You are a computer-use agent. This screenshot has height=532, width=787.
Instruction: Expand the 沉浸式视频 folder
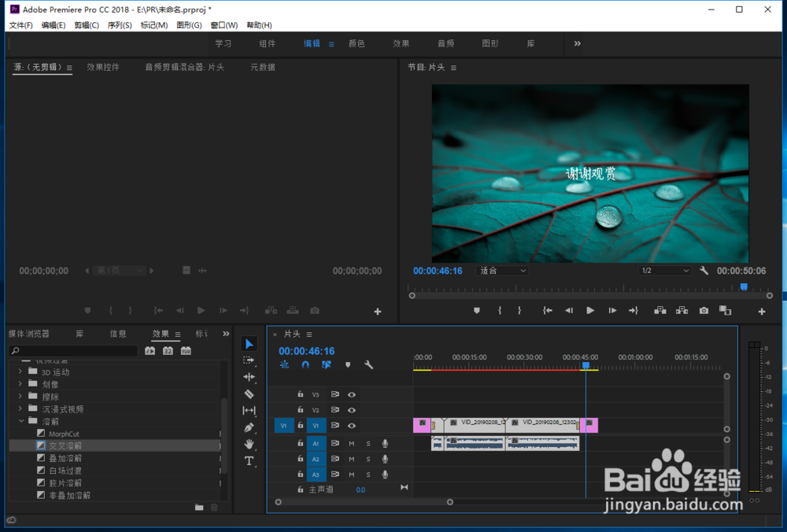click(20, 409)
